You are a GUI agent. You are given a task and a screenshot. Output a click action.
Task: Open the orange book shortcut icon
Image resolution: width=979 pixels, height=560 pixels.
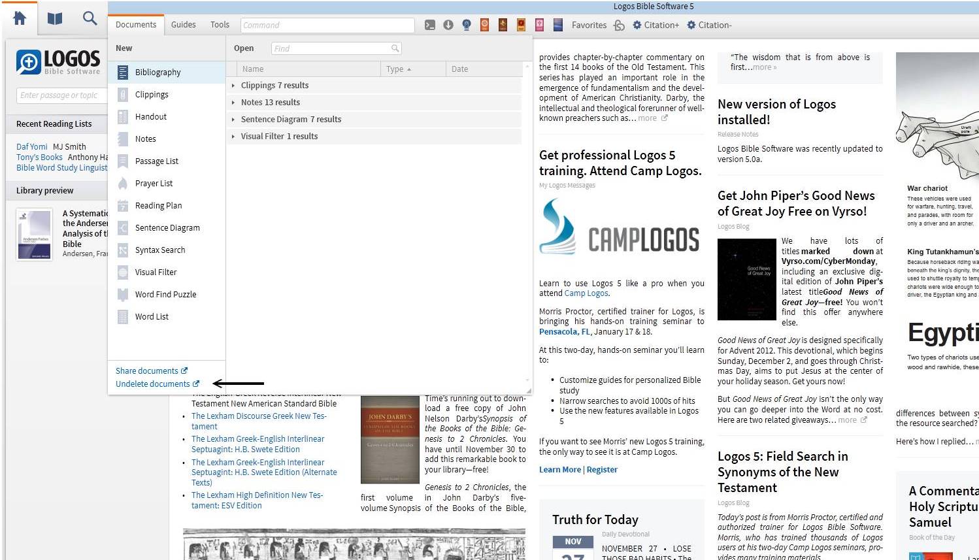pos(485,25)
